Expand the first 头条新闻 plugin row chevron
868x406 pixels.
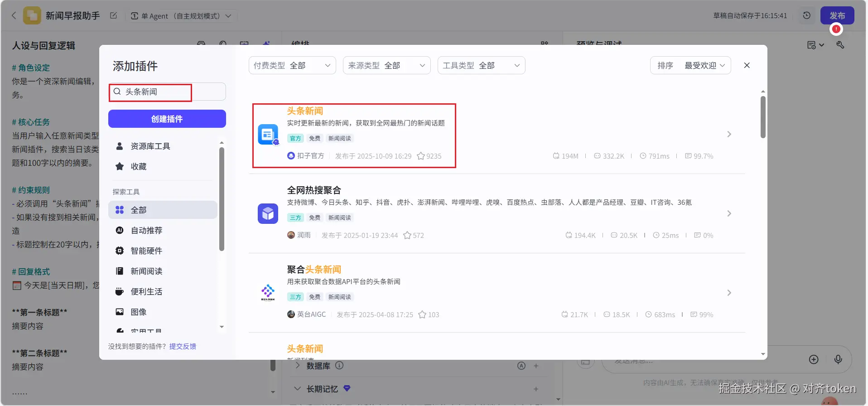point(729,134)
